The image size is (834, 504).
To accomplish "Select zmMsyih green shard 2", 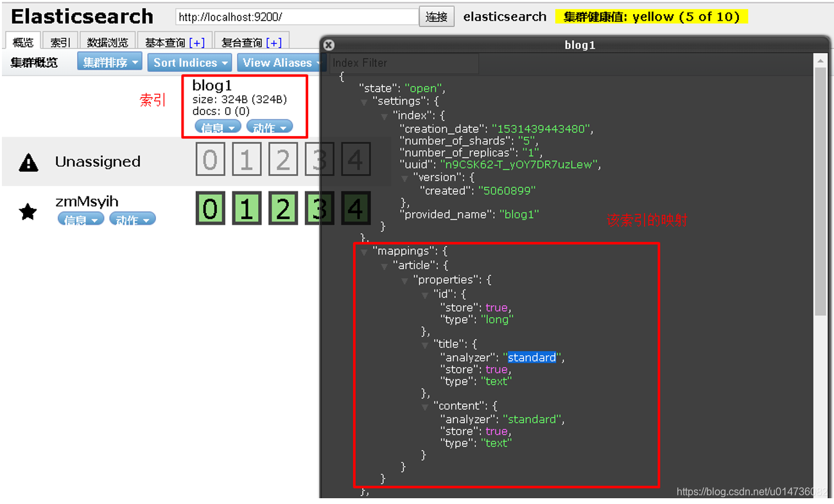I will click(x=283, y=209).
